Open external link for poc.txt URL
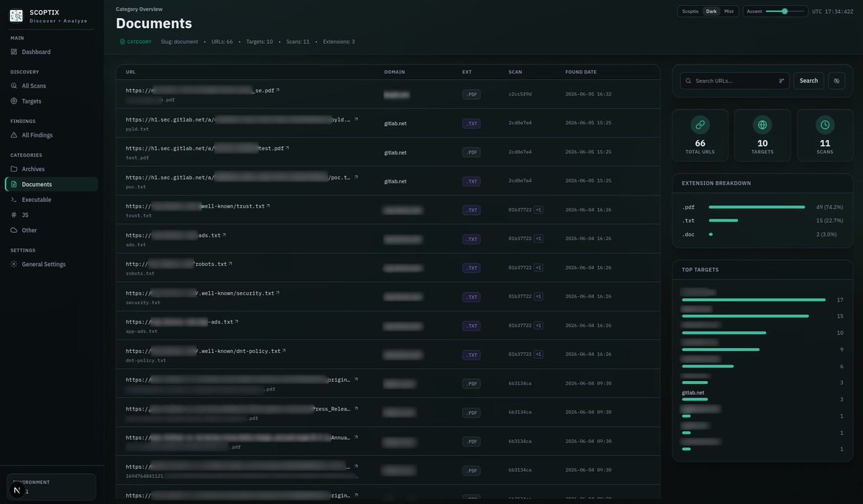 coord(355,177)
